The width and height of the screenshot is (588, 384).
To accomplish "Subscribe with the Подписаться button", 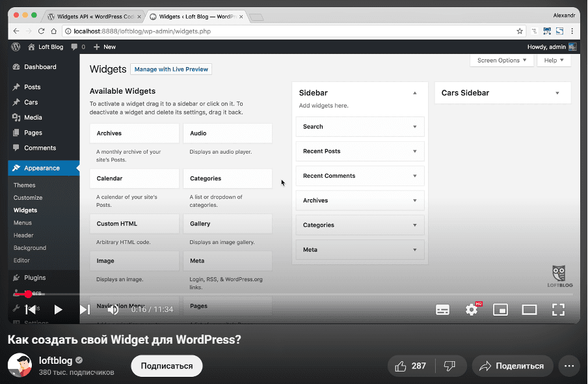I will coord(167,366).
